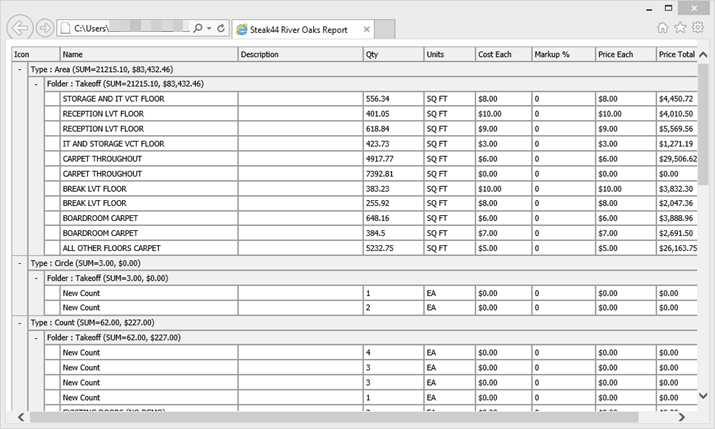
Task: Click Price Total $3,888.96
Action: (x=676, y=218)
